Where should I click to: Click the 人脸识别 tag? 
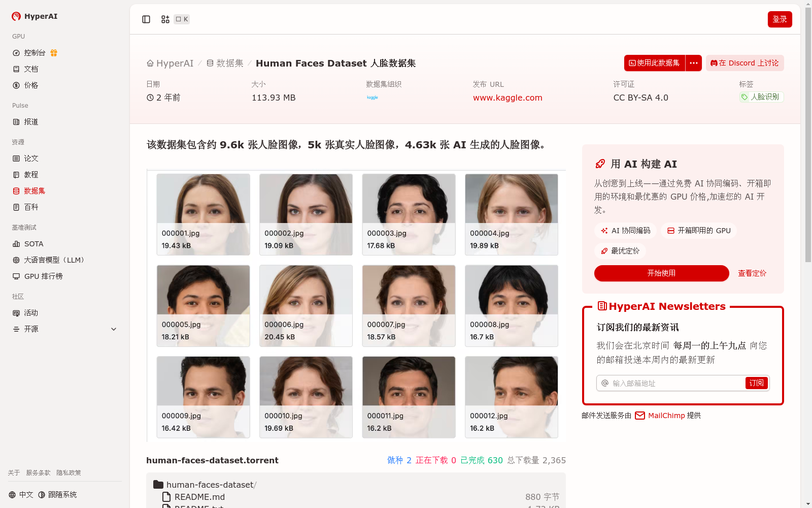pos(761,97)
